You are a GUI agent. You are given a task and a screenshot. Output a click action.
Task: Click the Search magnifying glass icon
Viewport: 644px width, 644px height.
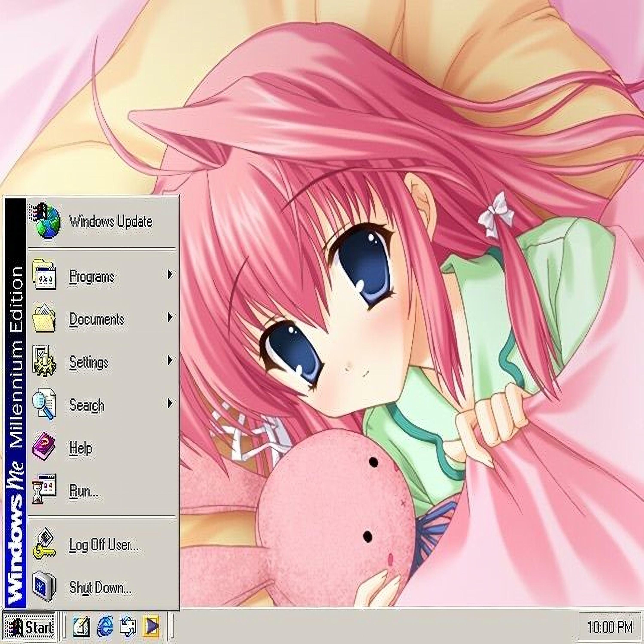44,404
